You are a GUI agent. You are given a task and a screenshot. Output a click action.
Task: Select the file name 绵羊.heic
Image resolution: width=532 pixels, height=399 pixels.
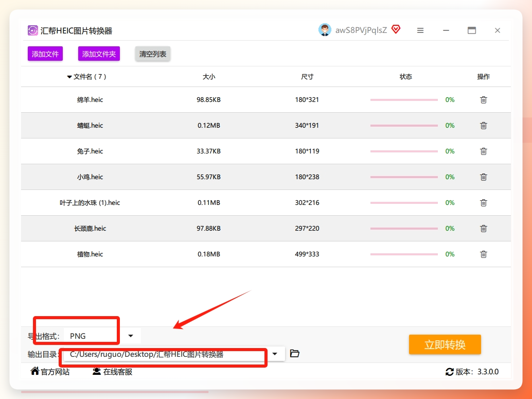click(x=90, y=100)
